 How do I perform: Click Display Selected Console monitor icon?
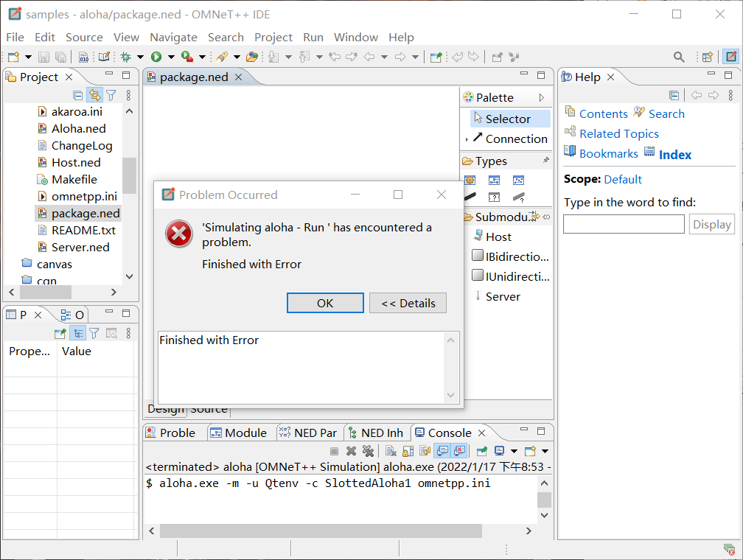(499, 451)
